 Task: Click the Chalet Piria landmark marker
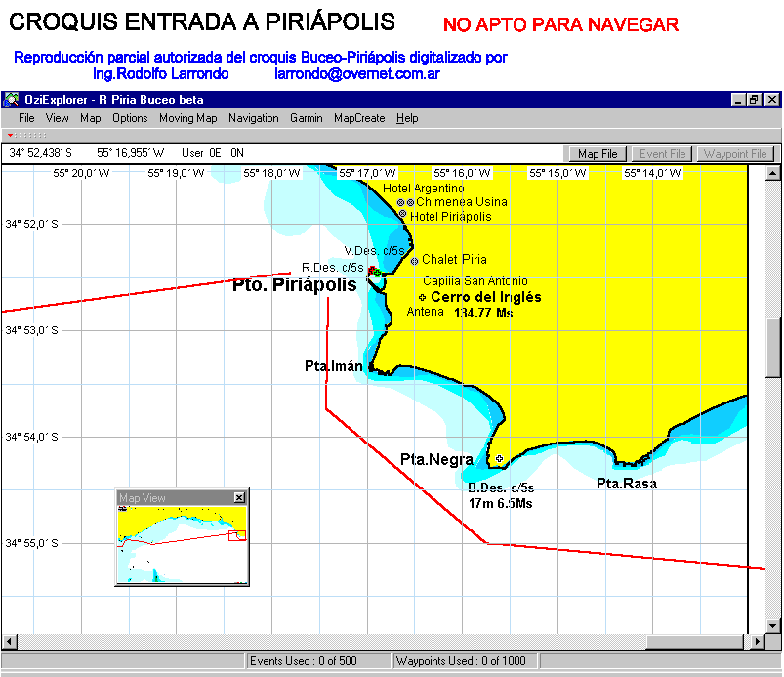414,261
